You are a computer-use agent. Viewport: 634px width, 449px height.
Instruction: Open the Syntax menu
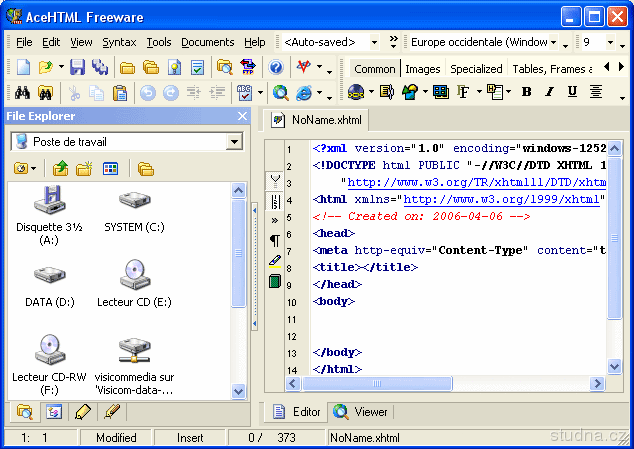pyautogui.click(x=119, y=42)
